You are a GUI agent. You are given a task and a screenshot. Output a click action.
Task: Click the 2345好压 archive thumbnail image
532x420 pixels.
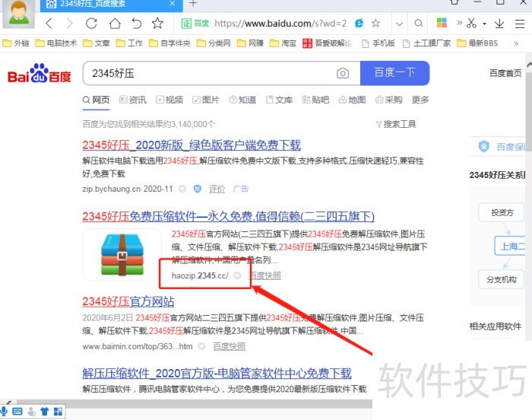(122, 255)
